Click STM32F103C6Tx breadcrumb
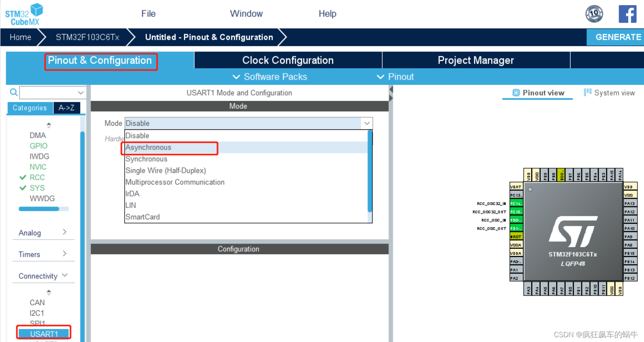This screenshot has height=342, width=644. click(x=87, y=37)
